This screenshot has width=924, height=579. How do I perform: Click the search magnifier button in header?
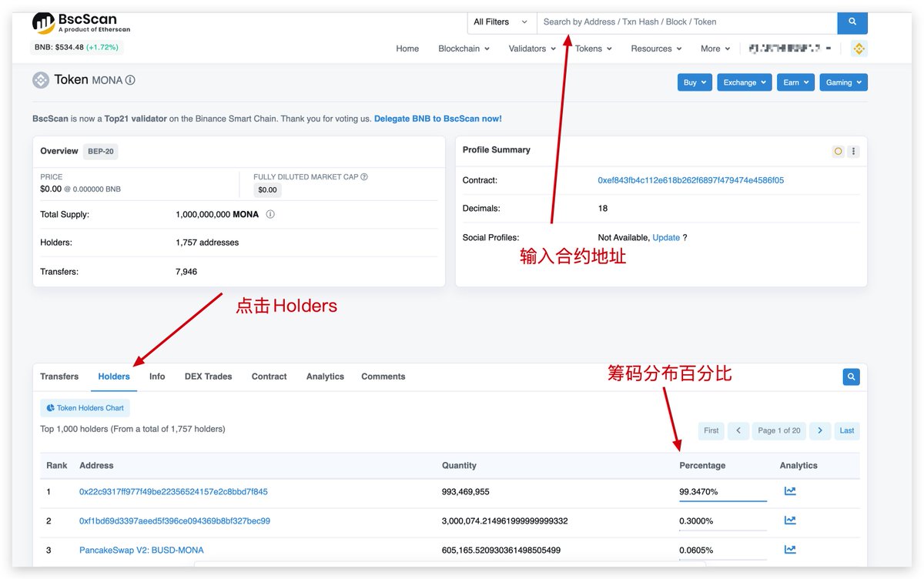[x=852, y=22]
